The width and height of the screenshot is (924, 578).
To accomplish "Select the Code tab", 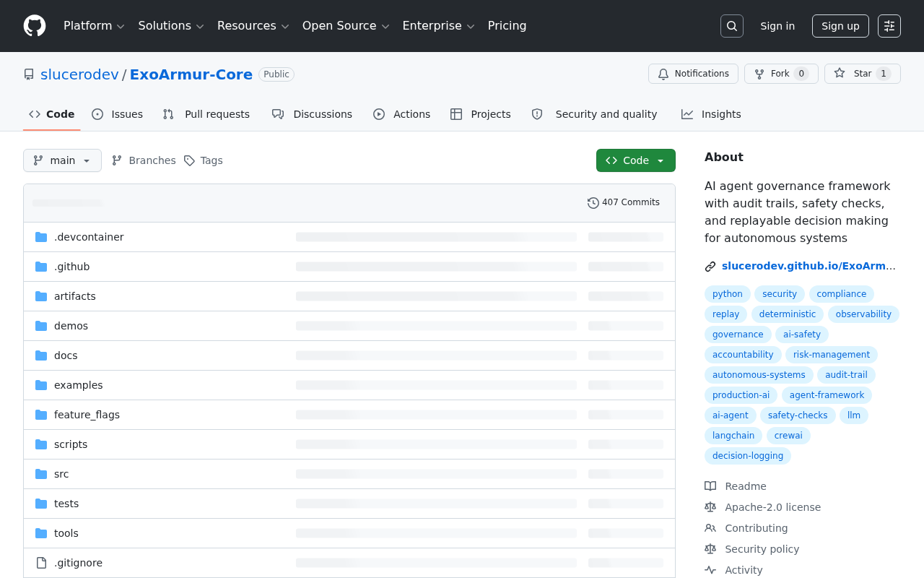I will (x=52, y=114).
